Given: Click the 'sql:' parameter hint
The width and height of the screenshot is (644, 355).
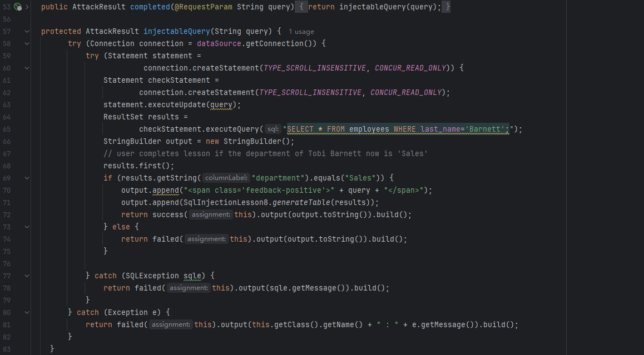Looking at the screenshot, I should [273, 129].
